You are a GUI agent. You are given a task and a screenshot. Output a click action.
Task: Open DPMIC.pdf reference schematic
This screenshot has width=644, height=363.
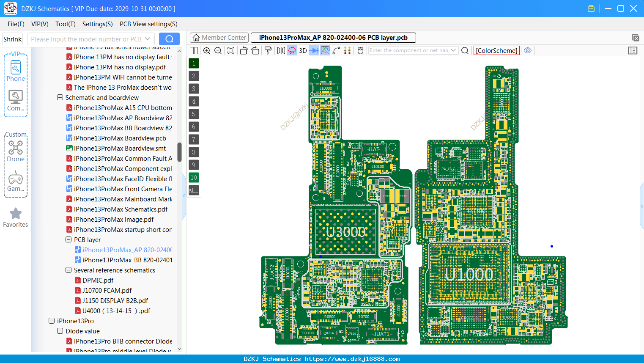click(98, 280)
